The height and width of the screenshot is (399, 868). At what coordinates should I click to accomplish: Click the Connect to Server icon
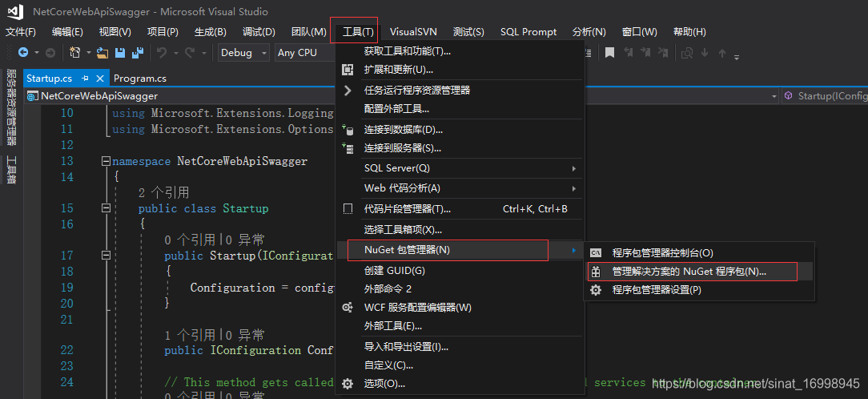348,148
